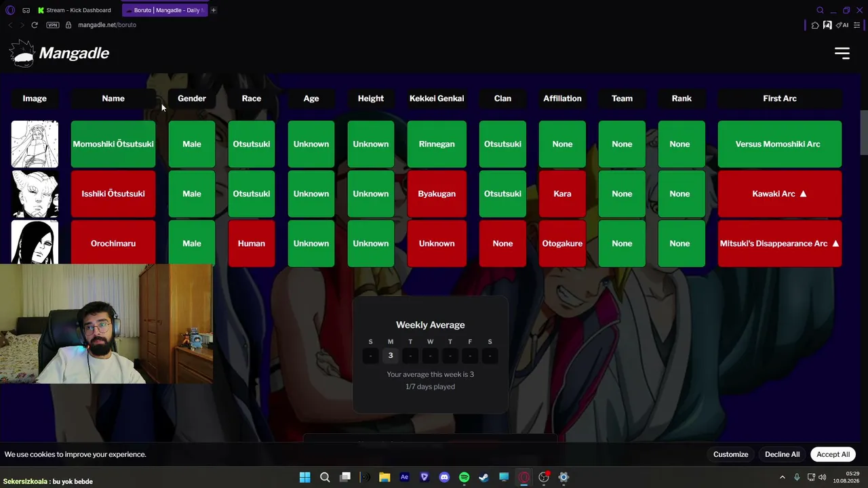Click the Kara affiliation cell
The width and height of the screenshot is (868, 488).
point(562,194)
